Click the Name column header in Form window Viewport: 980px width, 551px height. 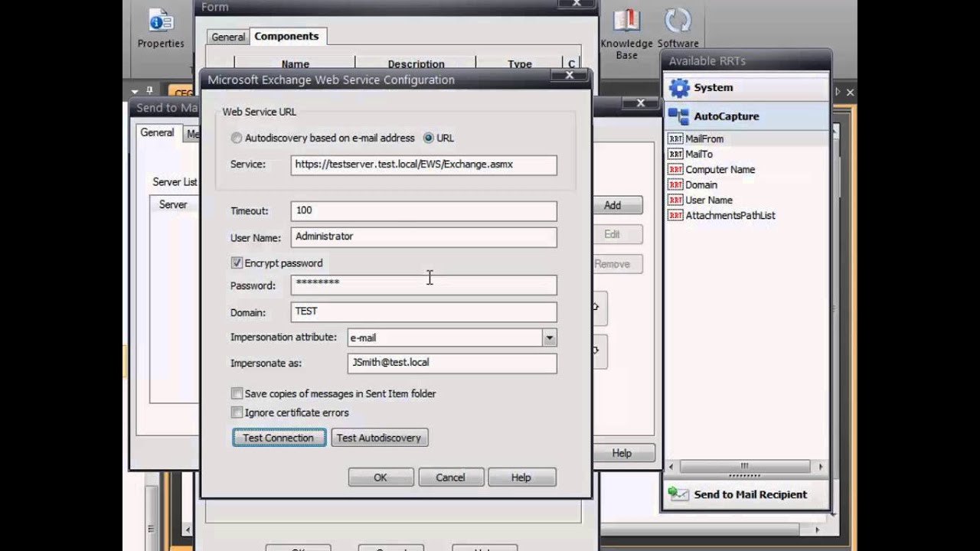pyautogui.click(x=295, y=64)
